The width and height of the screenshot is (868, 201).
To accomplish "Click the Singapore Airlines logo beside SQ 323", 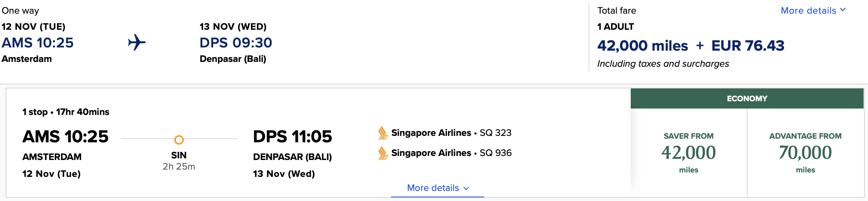I will [383, 133].
